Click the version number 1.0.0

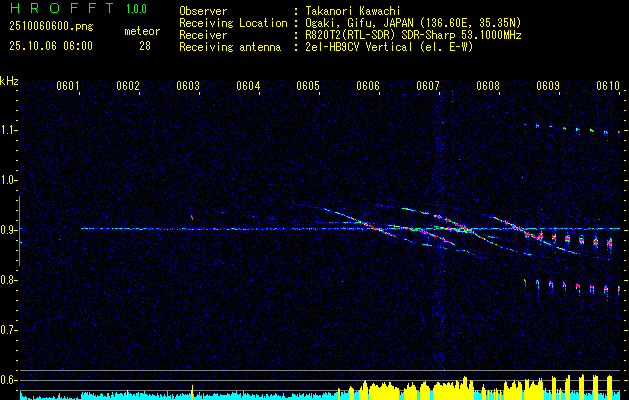(136, 9)
